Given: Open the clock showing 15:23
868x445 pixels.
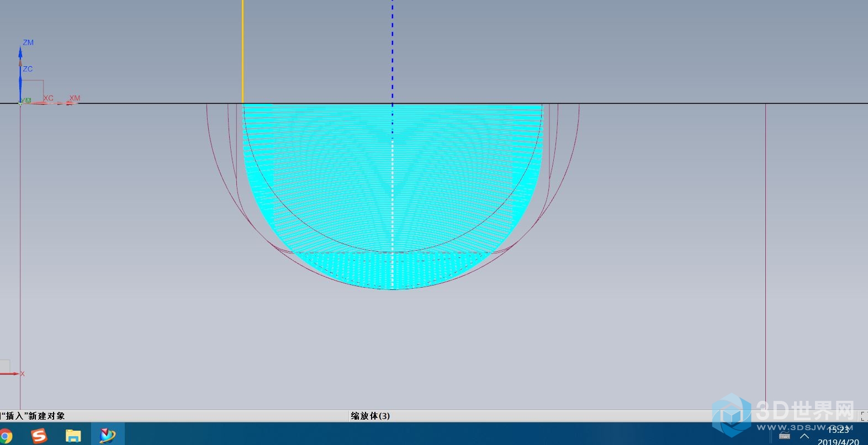Looking at the screenshot, I should click(x=838, y=430).
